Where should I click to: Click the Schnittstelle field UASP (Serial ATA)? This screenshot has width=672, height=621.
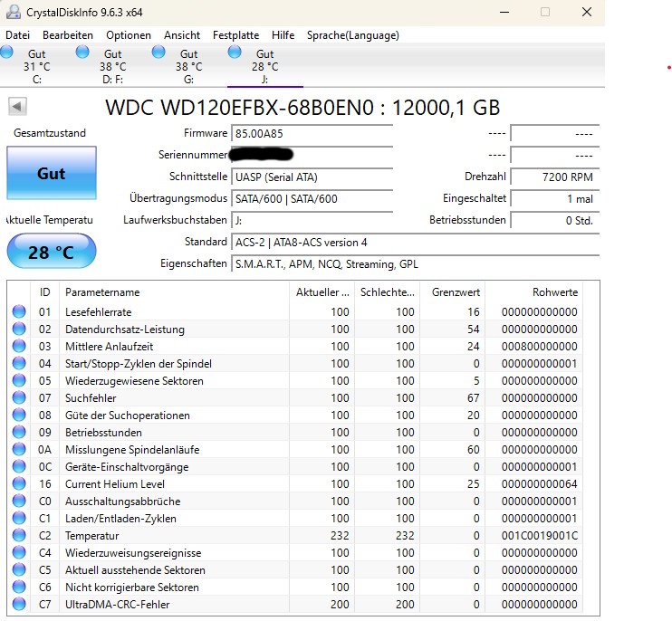point(312,177)
